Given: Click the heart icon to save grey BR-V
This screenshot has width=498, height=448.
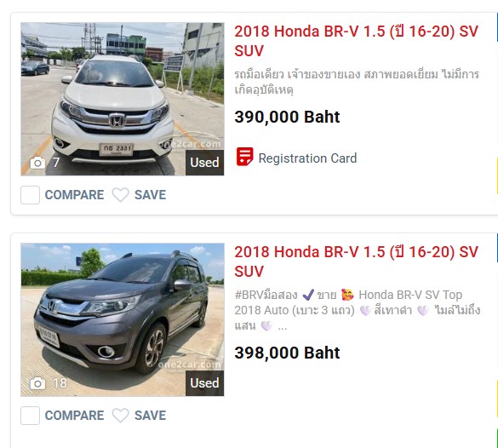Looking at the screenshot, I should coord(121,416).
